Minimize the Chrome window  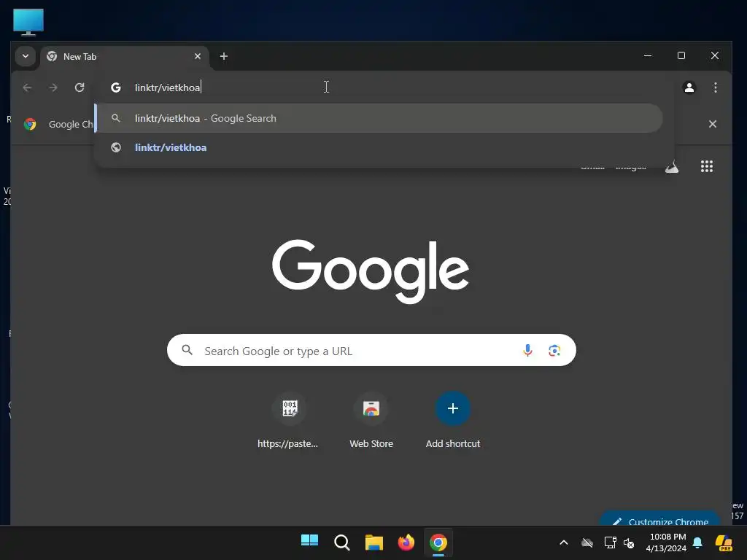pos(648,55)
